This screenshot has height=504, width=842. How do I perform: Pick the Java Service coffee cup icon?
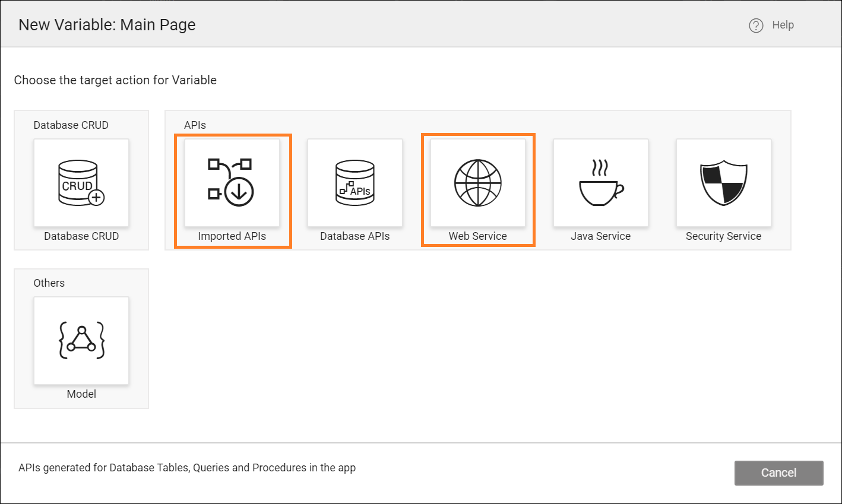600,183
